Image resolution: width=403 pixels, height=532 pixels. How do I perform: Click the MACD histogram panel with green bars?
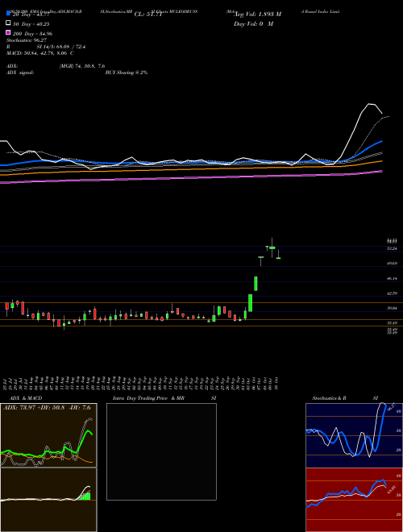tap(48, 500)
